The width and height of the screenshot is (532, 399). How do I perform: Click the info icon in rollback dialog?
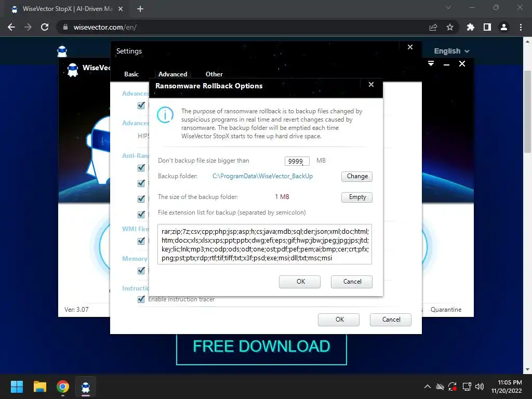tap(165, 115)
